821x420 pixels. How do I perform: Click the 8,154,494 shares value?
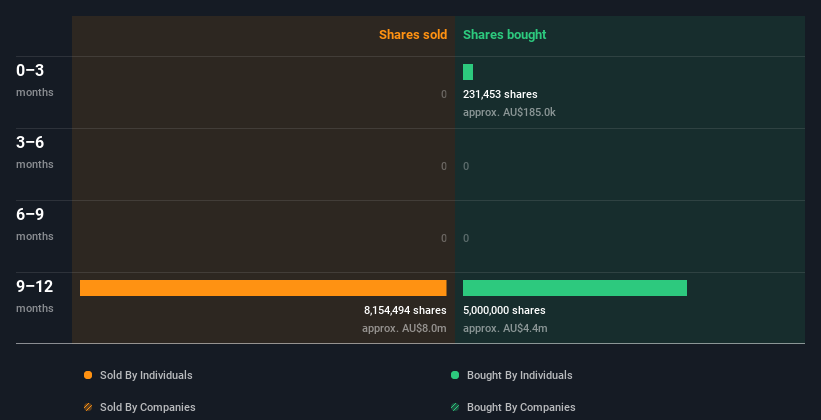(405, 311)
